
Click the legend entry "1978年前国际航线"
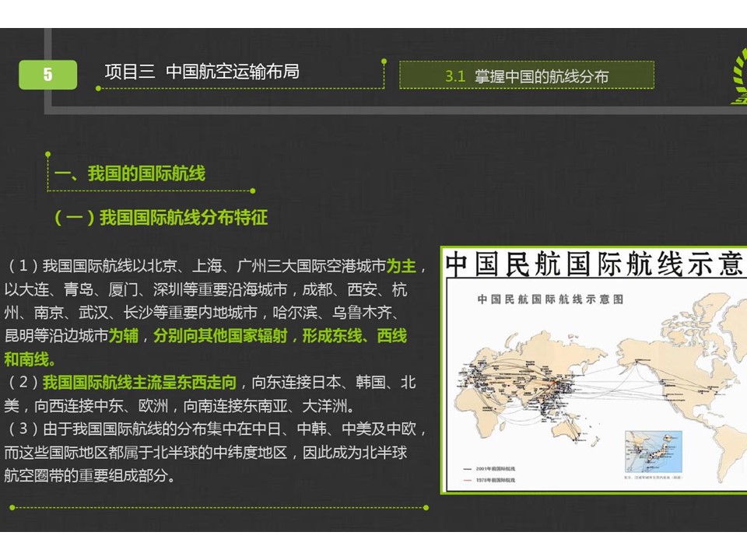point(489,480)
